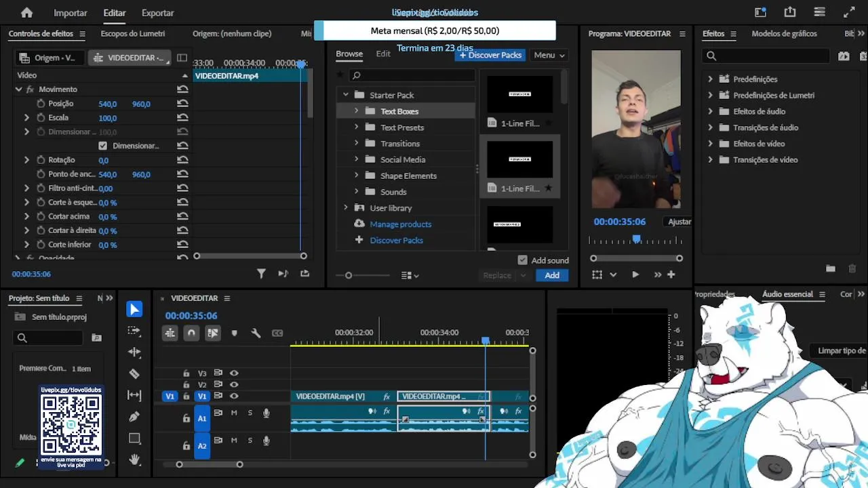Toggle V1 track output eye
Screen dimensions: 868x488
click(234, 396)
